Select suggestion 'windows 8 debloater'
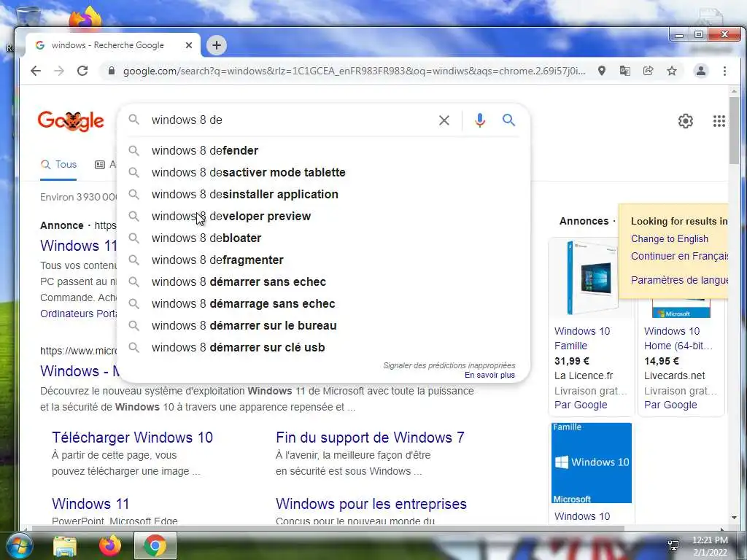This screenshot has width=747, height=560. point(323,238)
